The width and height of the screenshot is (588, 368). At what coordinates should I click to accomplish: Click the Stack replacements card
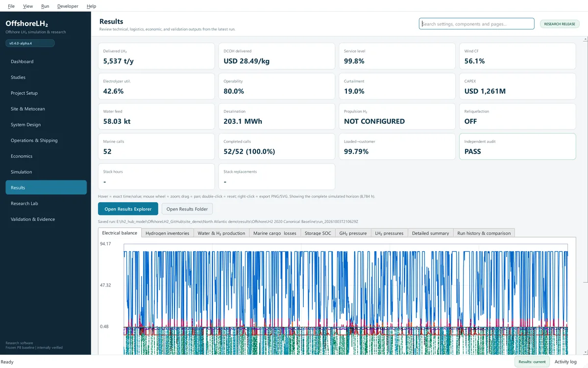click(276, 177)
